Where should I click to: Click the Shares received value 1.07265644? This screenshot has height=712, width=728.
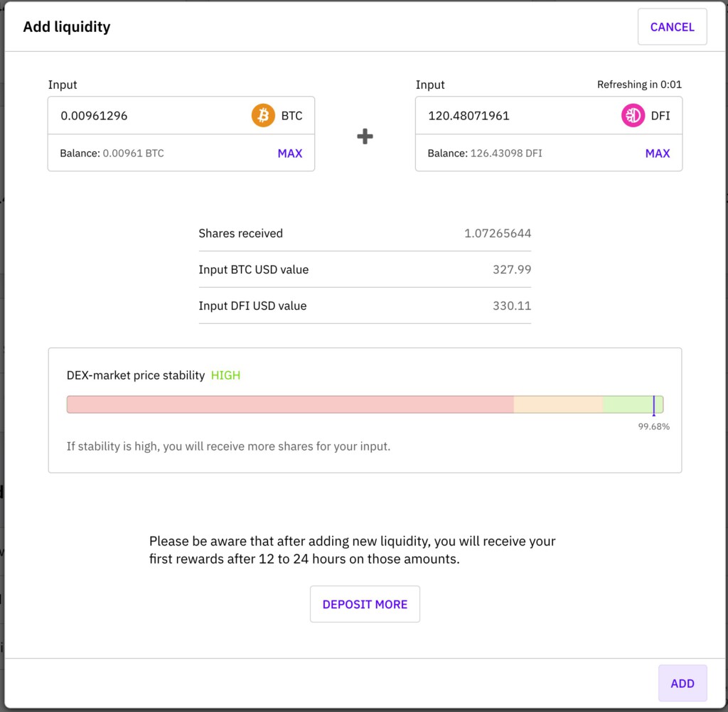pos(497,233)
